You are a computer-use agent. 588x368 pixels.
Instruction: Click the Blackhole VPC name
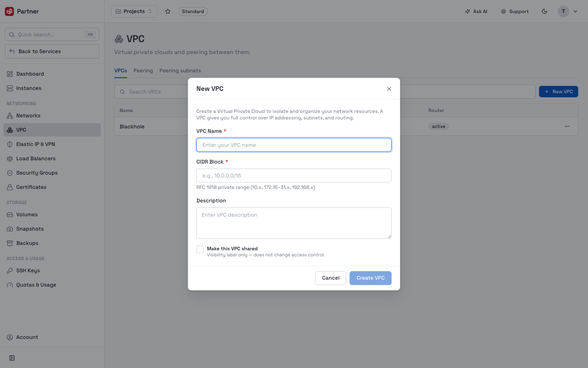tap(132, 127)
